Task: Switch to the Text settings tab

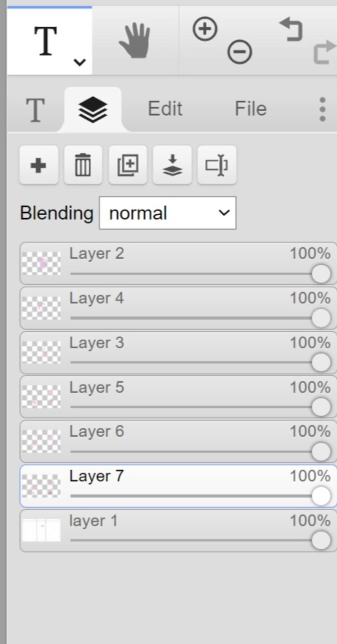Action: click(35, 110)
